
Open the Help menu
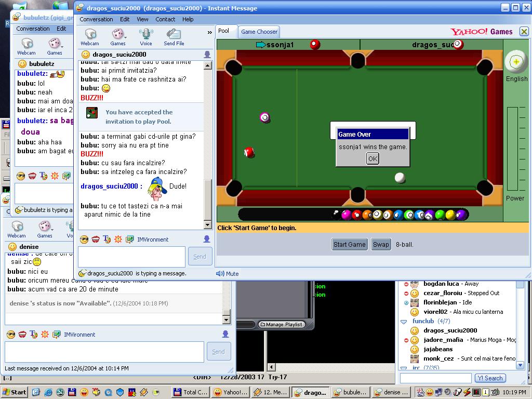coord(188,19)
